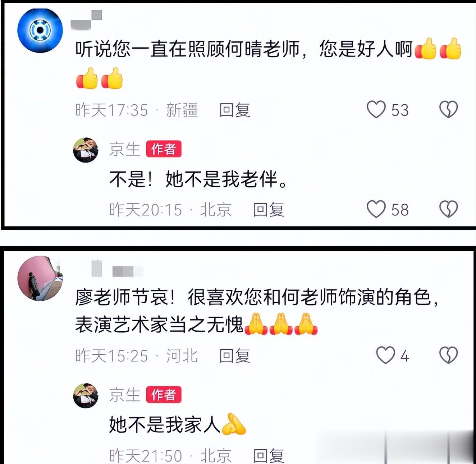Tap 作者 badge in second reply

(164, 395)
